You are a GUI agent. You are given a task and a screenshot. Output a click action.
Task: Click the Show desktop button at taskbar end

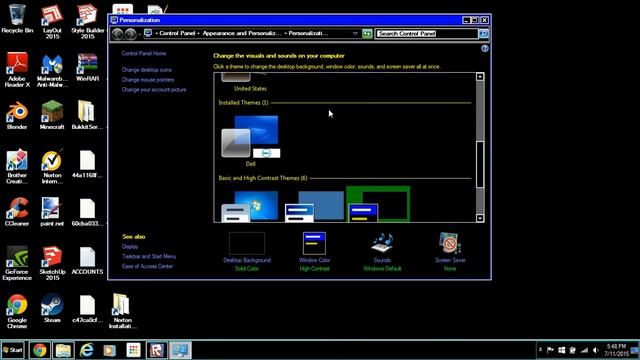point(635,350)
